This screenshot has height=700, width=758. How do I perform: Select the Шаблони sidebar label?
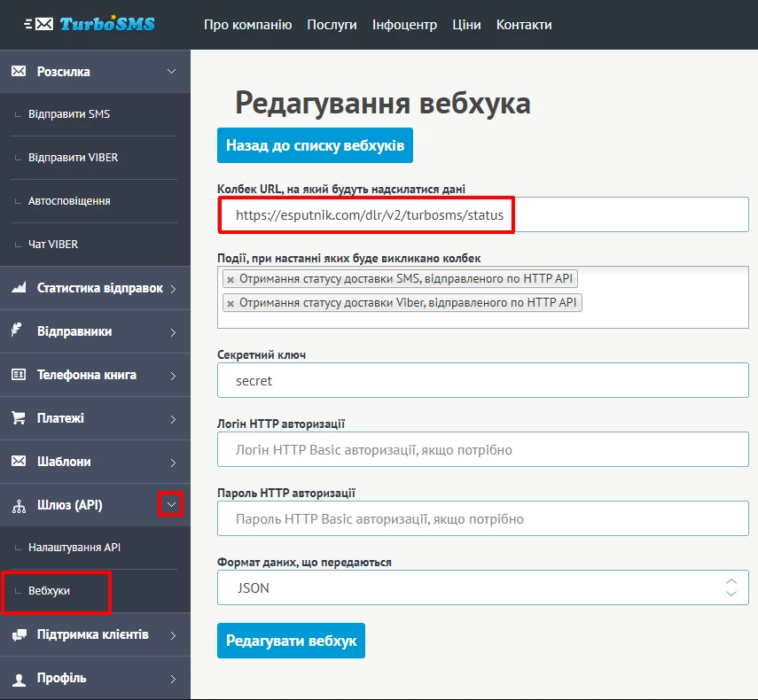click(64, 462)
